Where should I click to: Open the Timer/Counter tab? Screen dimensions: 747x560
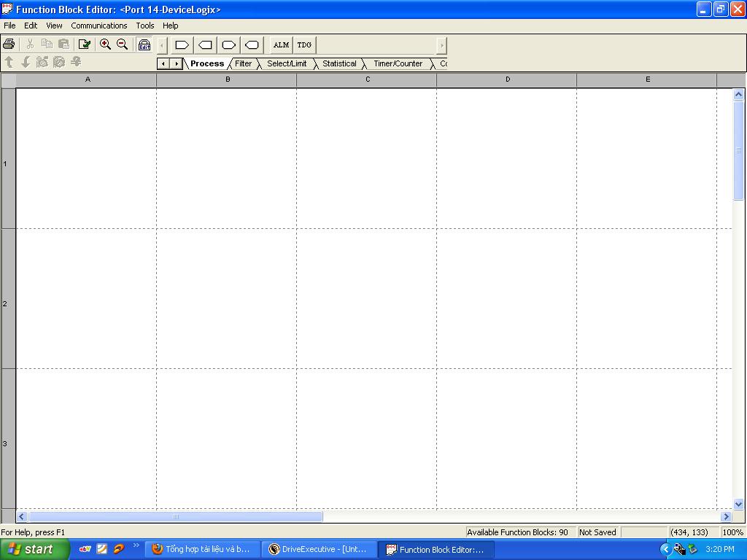click(398, 63)
